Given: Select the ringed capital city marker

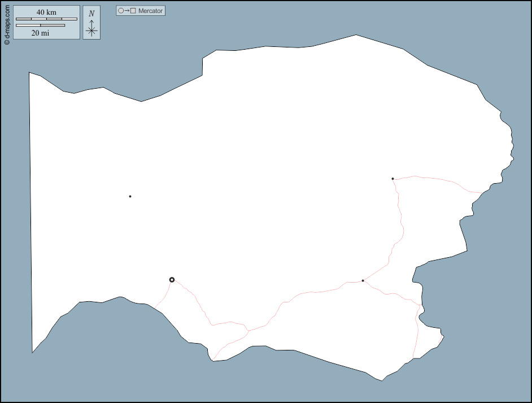Looking at the screenshot, I should [x=172, y=280].
